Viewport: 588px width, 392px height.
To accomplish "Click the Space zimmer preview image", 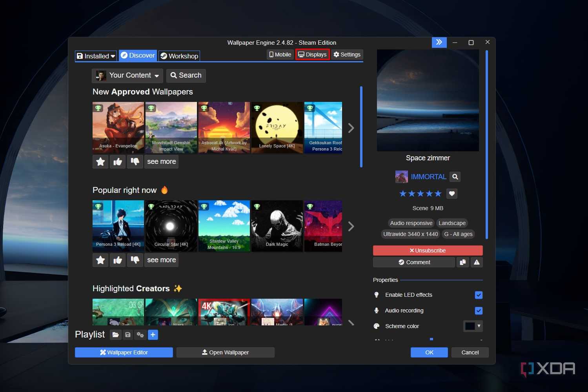I will pyautogui.click(x=428, y=100).
